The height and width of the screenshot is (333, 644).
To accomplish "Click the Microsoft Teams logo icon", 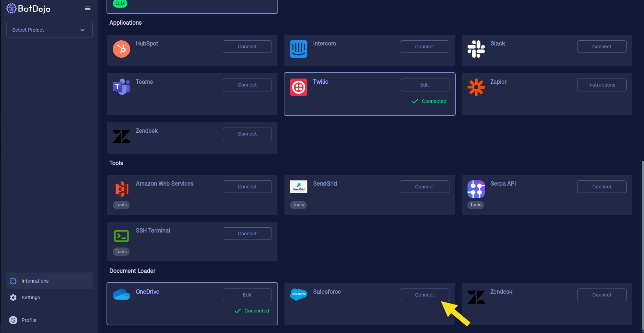I will click(x=121, y=87).
